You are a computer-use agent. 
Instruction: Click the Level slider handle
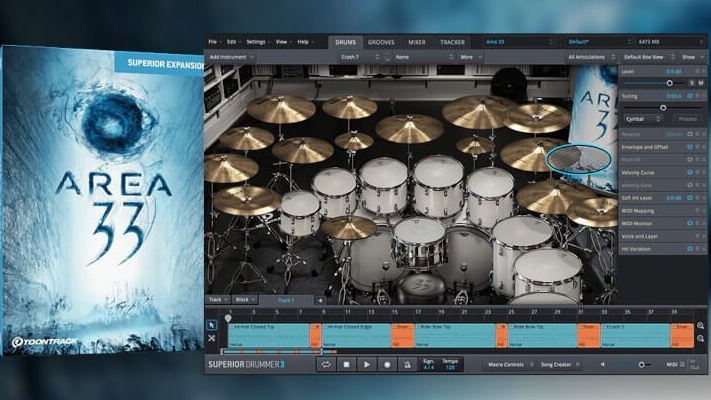669,83
